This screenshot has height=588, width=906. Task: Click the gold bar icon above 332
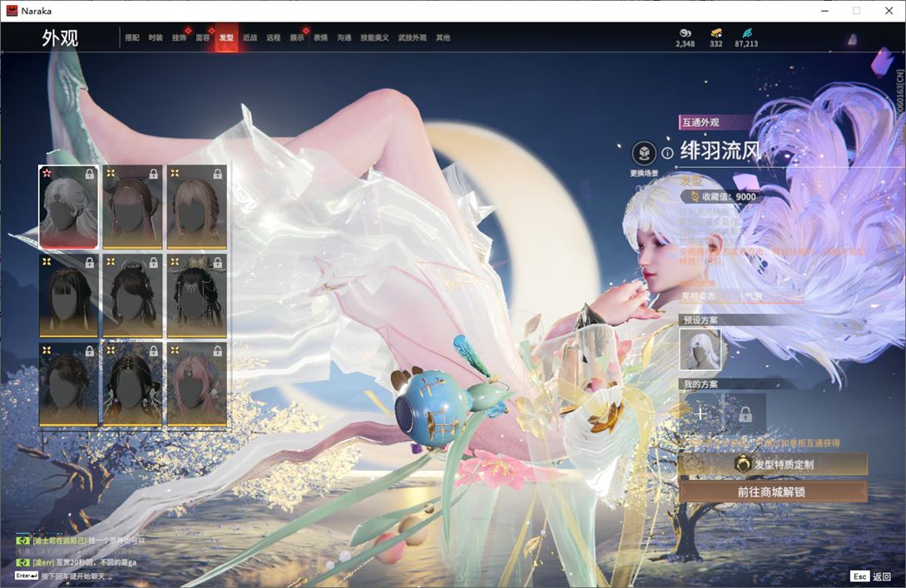pos(716,33)
